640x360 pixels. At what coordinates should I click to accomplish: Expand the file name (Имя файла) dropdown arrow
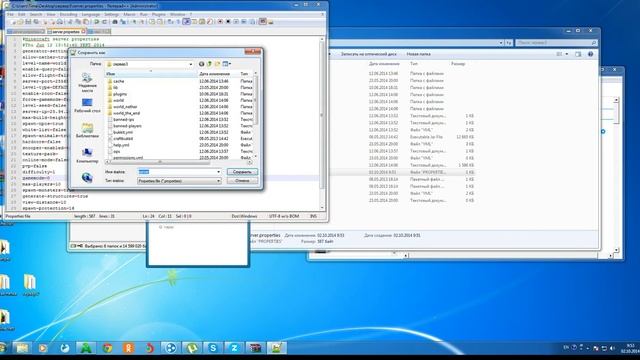(218, 172)
